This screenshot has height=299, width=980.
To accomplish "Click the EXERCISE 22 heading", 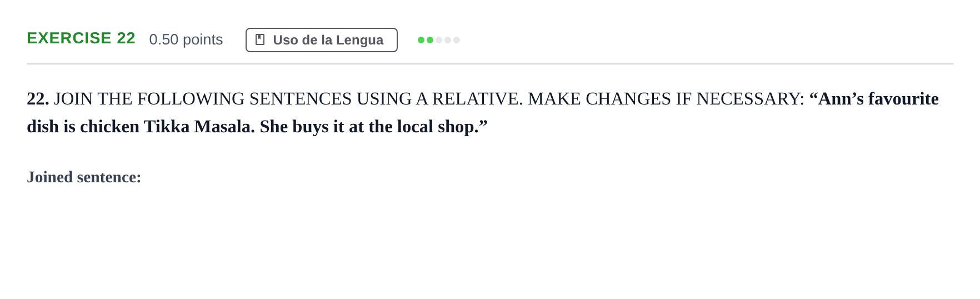I will 81,38.
